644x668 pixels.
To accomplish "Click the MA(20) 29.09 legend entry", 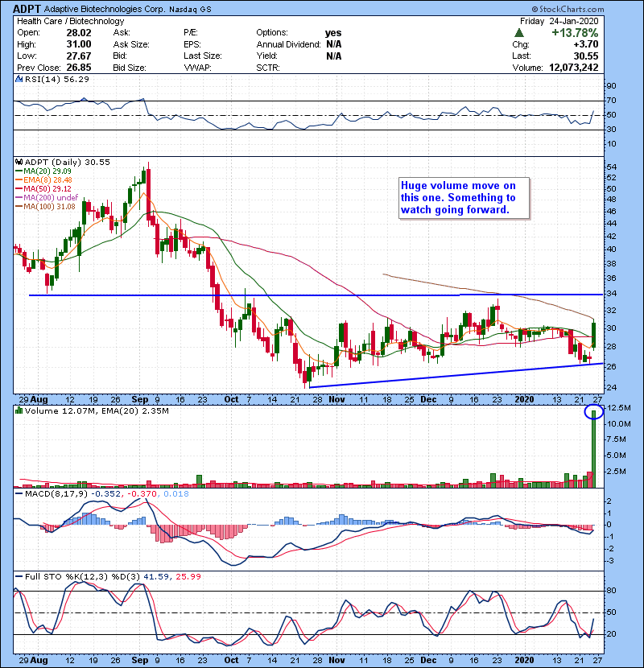I will (x=43, y=171).
